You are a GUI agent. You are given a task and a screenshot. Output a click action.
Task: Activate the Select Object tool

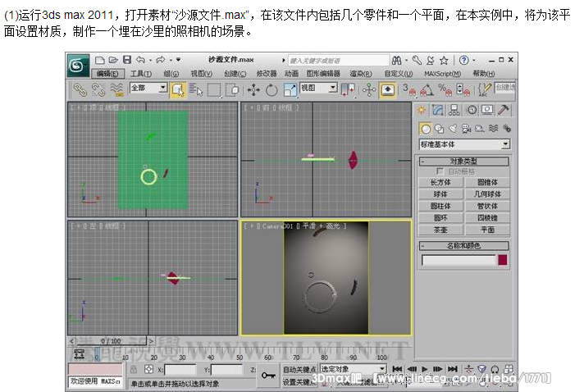tap(178, 90)
